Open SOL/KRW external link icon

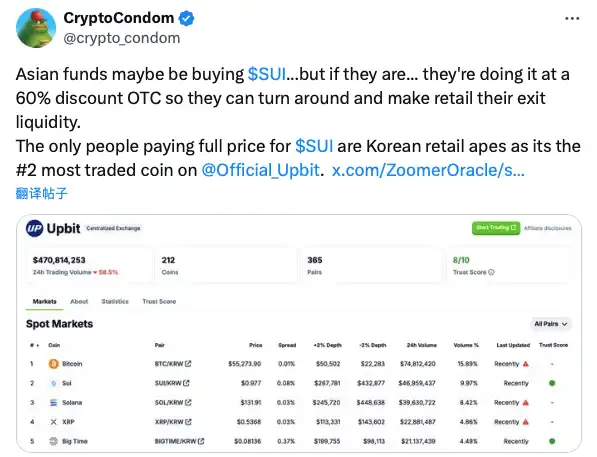[188, 403]
